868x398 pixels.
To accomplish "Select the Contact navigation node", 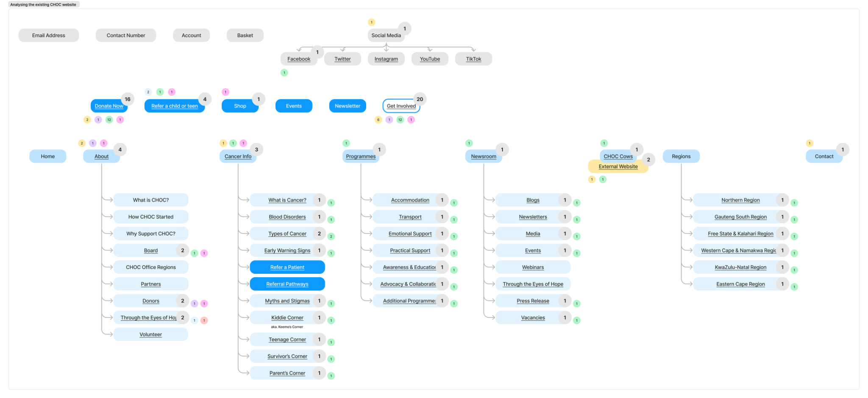I will click(824, 156).
